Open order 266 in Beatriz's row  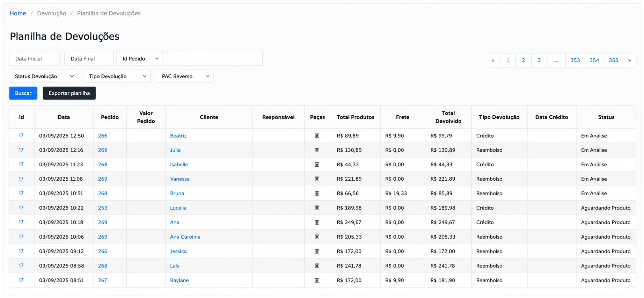(x=103, y=136)
